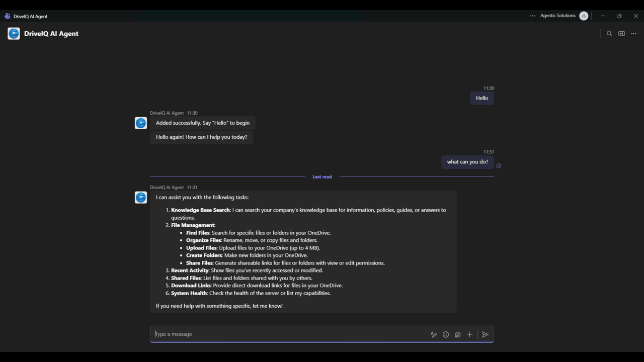
Task: Select the 'Hello' sent message bubble
Action: [x=482, y=98]
